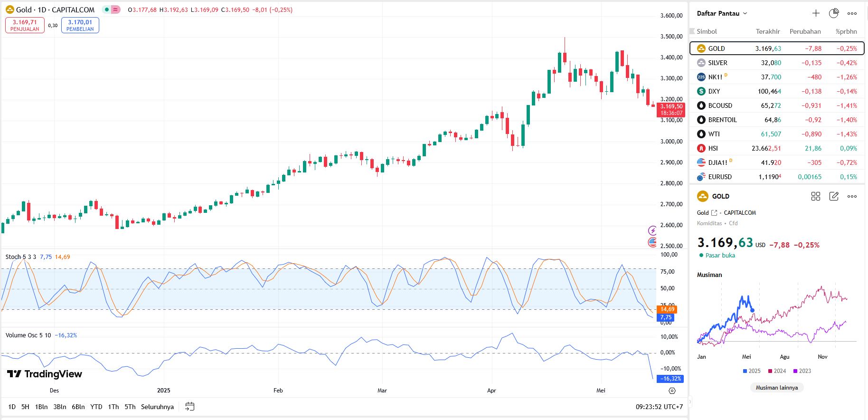868x420 pixels.
Task: Expand the Daftar Pantau watchlist dropdown
Action: [745, 13]
